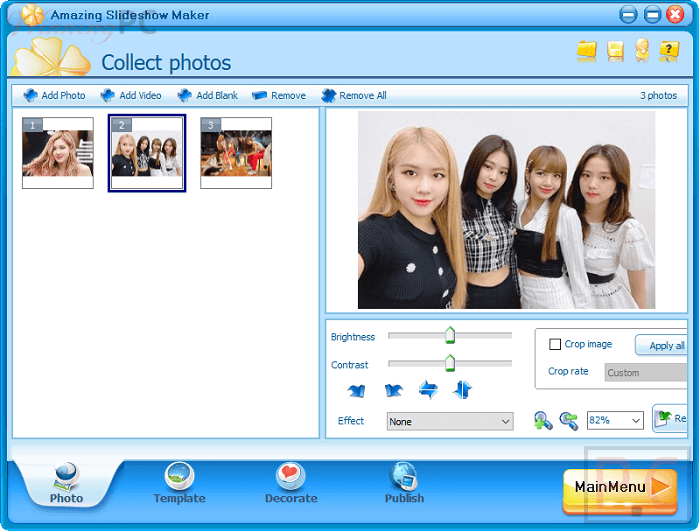The width and height of the screenshot is (700, 532).
Task: Switch to the Publish tab
Action: pos(404,483)
